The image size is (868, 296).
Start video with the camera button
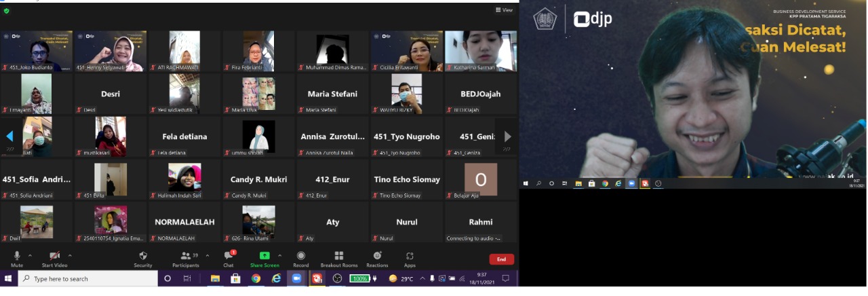coord(55,257)
